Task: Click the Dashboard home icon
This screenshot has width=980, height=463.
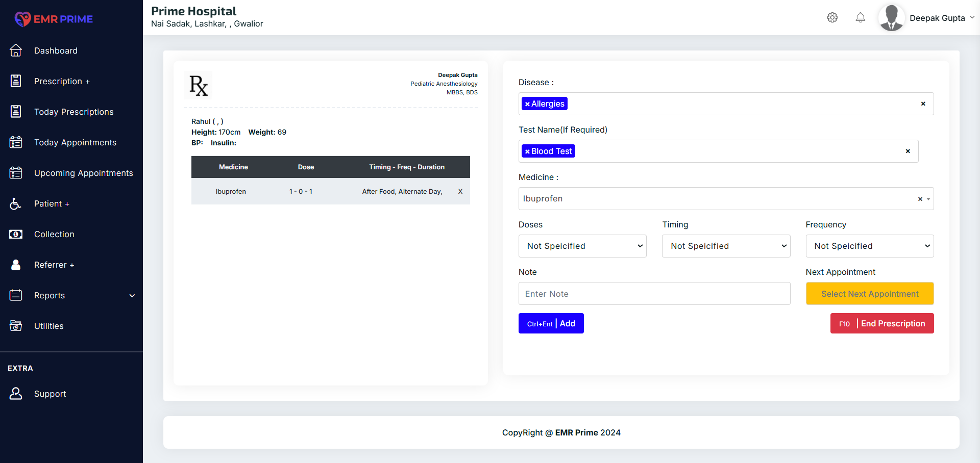Action: (16, 50)
